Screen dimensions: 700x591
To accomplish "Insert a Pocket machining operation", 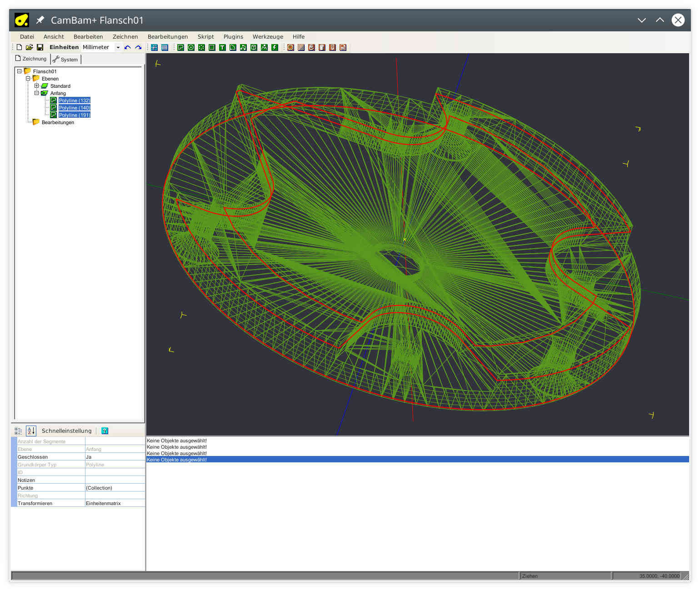I will [x=301, y=47].
